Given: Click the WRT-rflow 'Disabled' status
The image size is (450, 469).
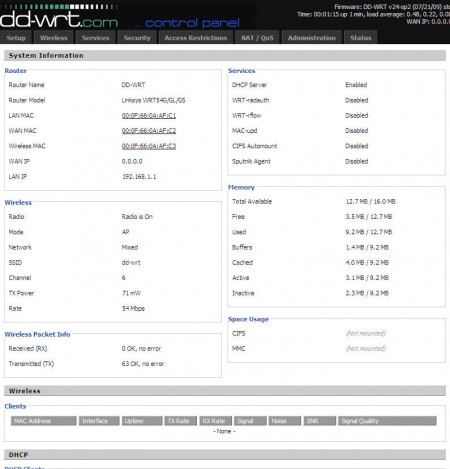Looking at the screenshot, I should 357,116.
